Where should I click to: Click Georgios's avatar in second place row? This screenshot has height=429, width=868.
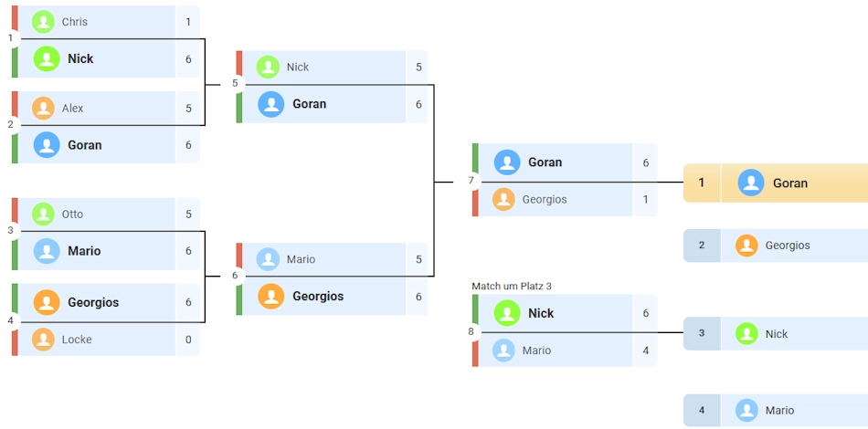pyautogui.click(x=746, y=246)
